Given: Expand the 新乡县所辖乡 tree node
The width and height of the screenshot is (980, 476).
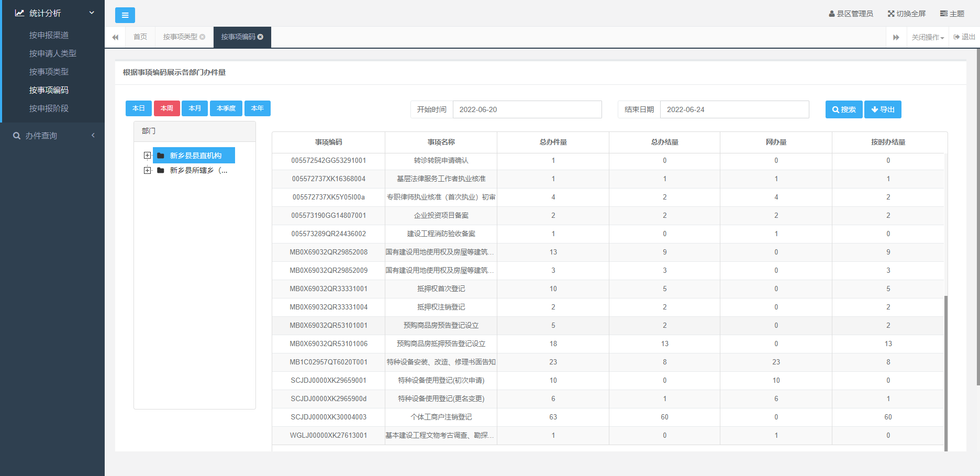Looking at the screenshot, I should pyautogui.click(x=147, y=170).
